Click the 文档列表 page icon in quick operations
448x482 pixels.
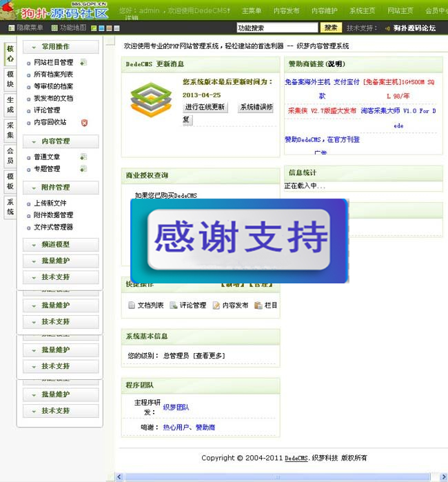[132, 305]
